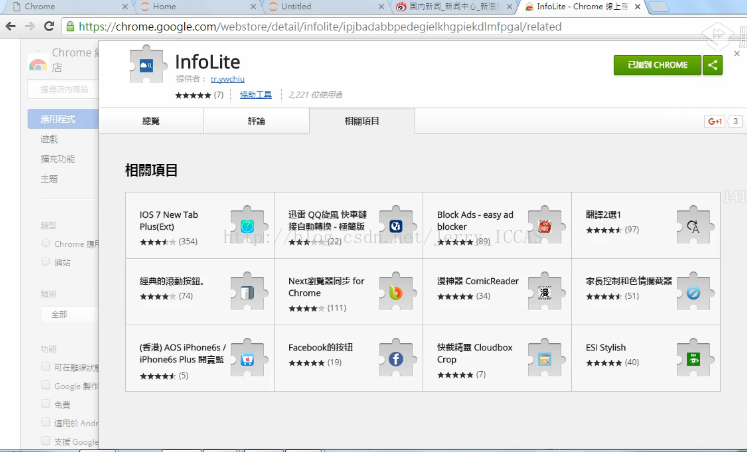Click the browser back arrow

(x=10, y=26)
